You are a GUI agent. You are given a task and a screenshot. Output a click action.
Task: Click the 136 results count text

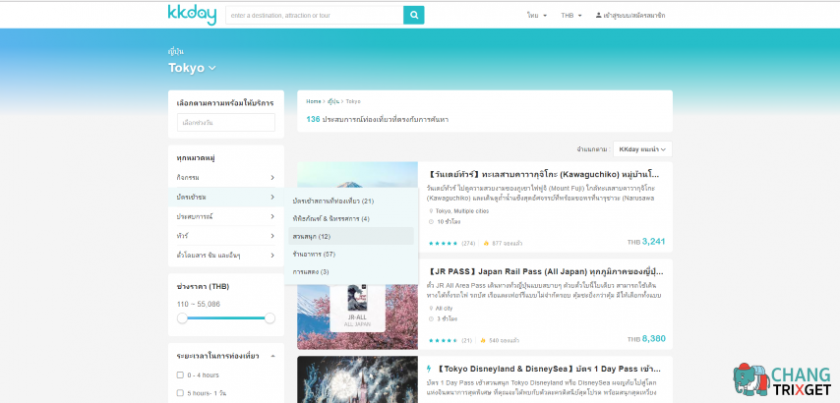pyautogui.click(x=377, y=120)
